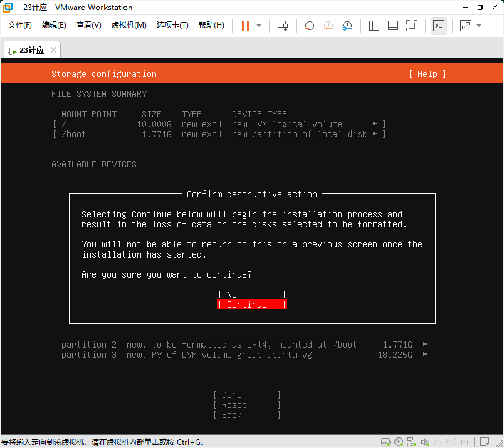
Task: Click the 'new LVM logical volume' text
Action: coord(286,124)
